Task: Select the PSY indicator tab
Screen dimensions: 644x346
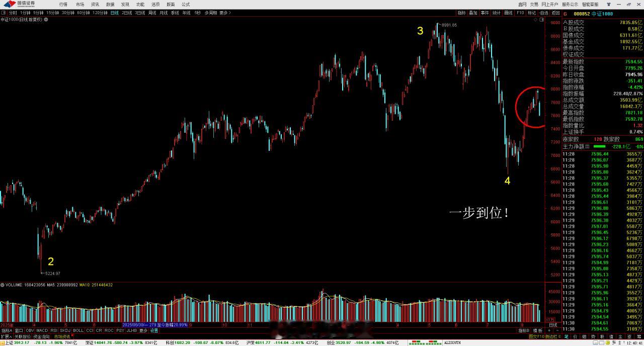Action: point(120,330)
